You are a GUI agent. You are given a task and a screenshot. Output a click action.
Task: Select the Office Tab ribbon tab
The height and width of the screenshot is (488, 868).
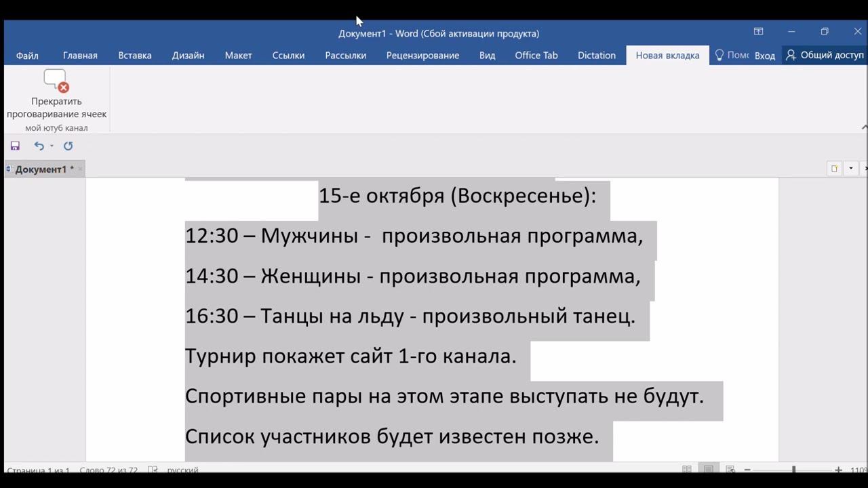(x=536, y=56)
